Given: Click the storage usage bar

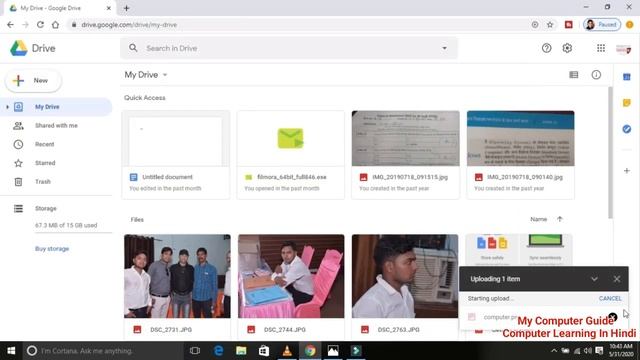Looking at the screenshot, I should click(x=73, y=233).
